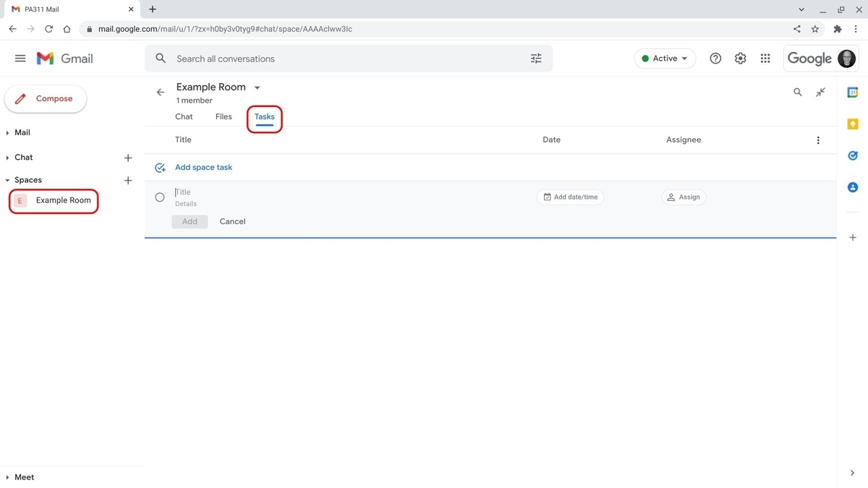
Task: Open the Google Calendar side panel
Action: 852,92
